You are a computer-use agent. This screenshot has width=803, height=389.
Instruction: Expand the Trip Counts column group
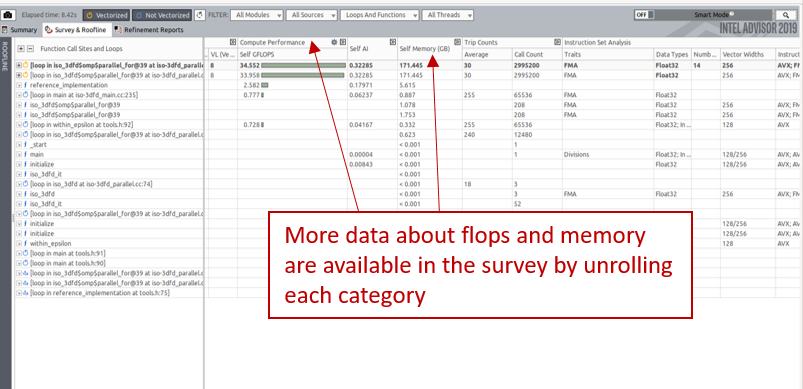coord(557,42)
